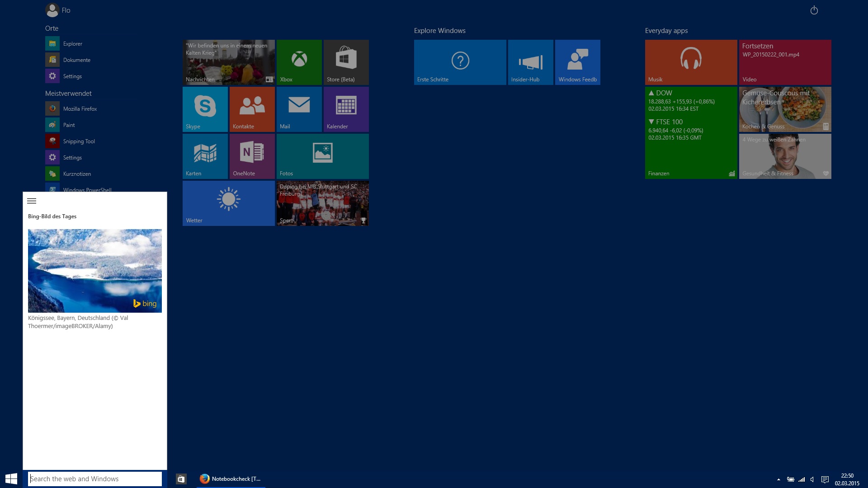This screenshot has width=868, height=488.
Task: Click the Bing-Bild des Tages heading
Action: click(x=52, y=216)
